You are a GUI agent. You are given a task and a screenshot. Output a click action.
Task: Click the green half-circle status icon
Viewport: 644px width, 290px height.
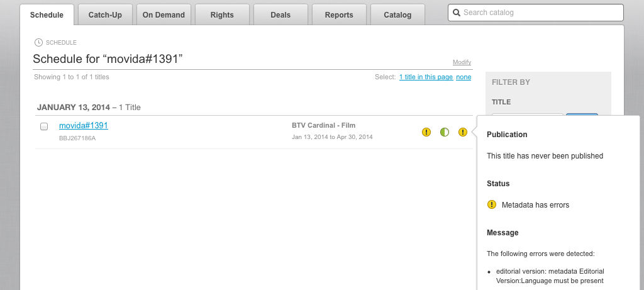coord(445,132)
